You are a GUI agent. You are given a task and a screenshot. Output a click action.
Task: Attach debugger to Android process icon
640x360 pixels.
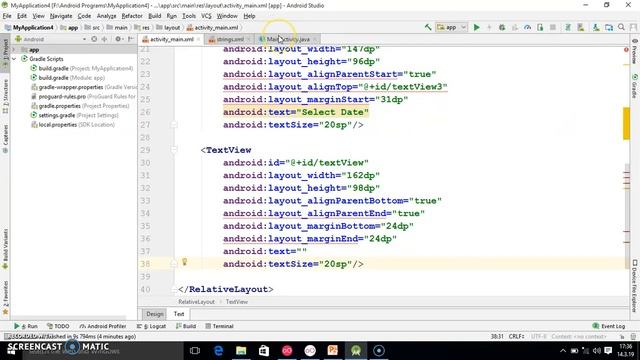pyautogui.click(x=540, y=27)
